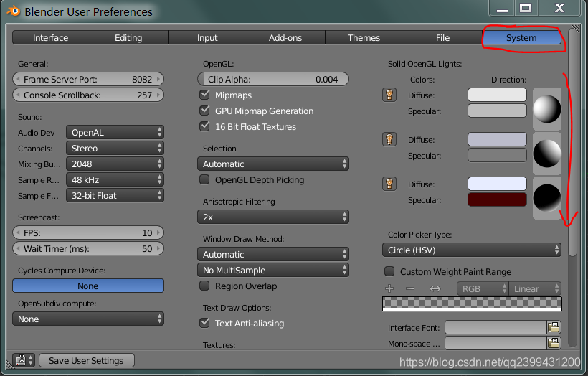
Task: Remove color stop with minus icon
Action: point(410,288)
